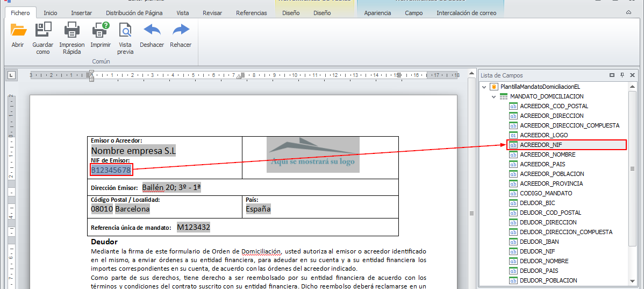Screen dimensions: 644x289
Task: Open the Intercalación de correo tab
Action: pyautogui.click(x=466, y=13)
